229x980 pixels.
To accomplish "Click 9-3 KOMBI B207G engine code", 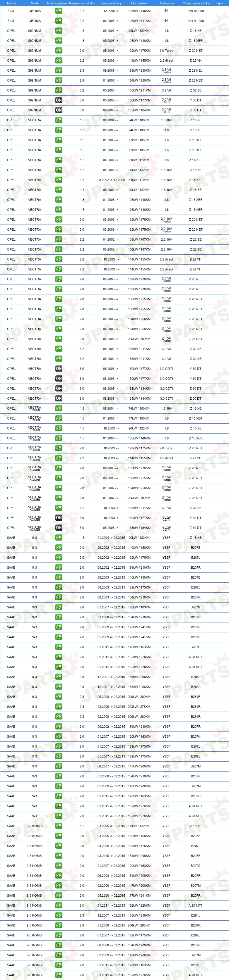I will tap(196, 865).
